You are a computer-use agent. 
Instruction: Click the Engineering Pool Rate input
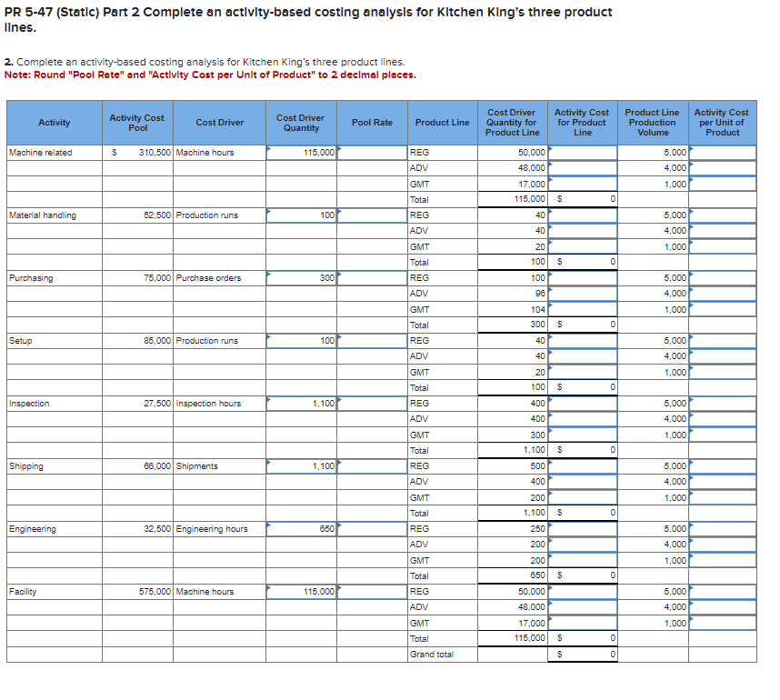click(372, 529)
